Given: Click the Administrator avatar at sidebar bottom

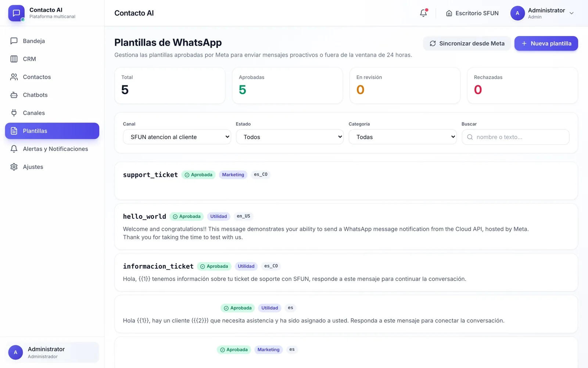Looking at the screenshot, I should click(15, 352).
